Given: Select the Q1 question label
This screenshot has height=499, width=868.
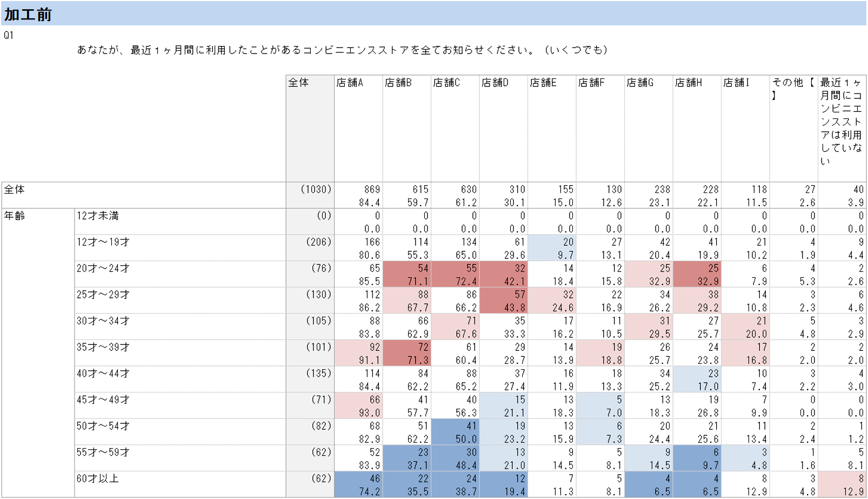Looking at the screenshot, I should tap(9, 35).
